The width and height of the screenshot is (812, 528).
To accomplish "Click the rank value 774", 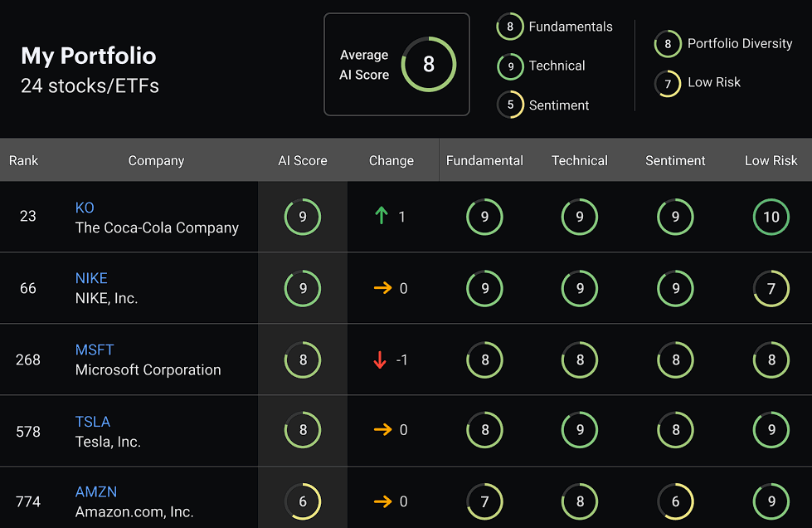I will [x=28, y=501].
